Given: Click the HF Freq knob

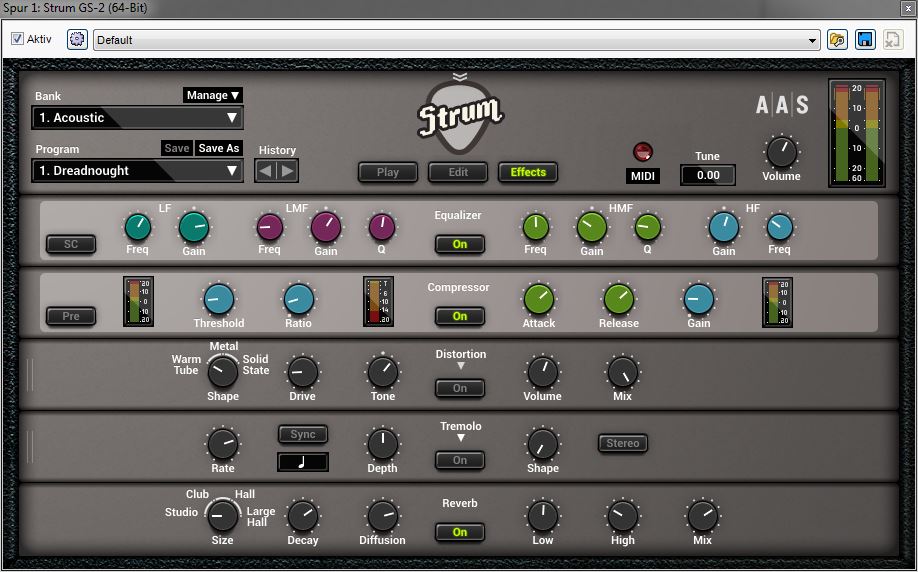Looking at the screenshot, I should tap(780, 227).
